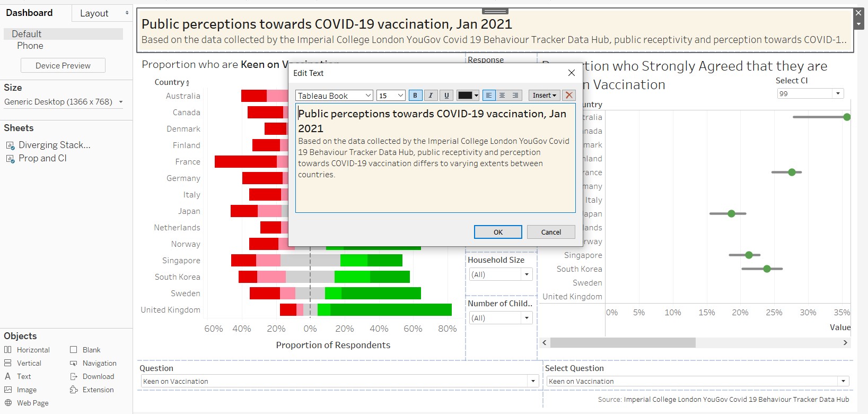Click the red X clear formatting icon
868x414 pixels.
pos(569,96)
